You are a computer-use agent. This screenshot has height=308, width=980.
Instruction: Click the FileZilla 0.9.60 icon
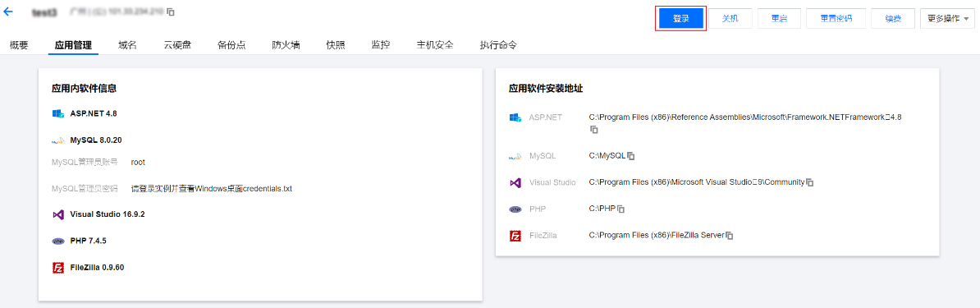pyautogui.click(x=58, y=267)
